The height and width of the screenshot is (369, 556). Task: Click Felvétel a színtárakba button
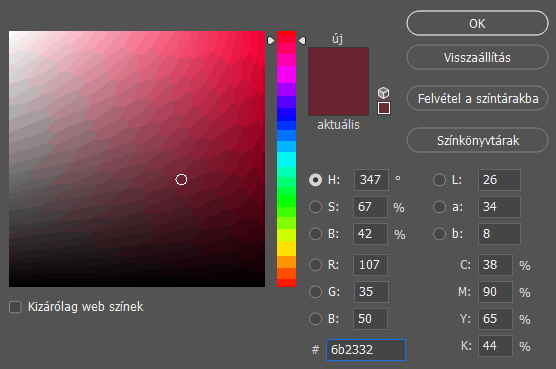(477, 98)
